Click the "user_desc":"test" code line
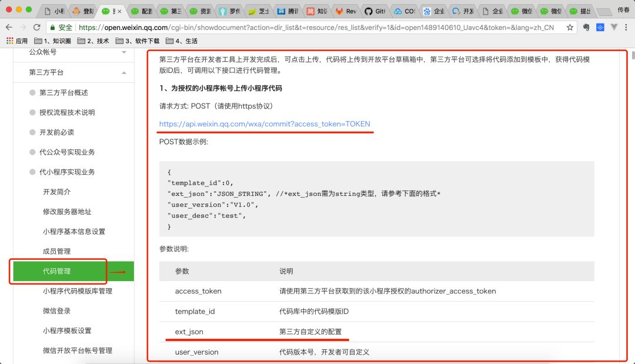 pos(206,216)
